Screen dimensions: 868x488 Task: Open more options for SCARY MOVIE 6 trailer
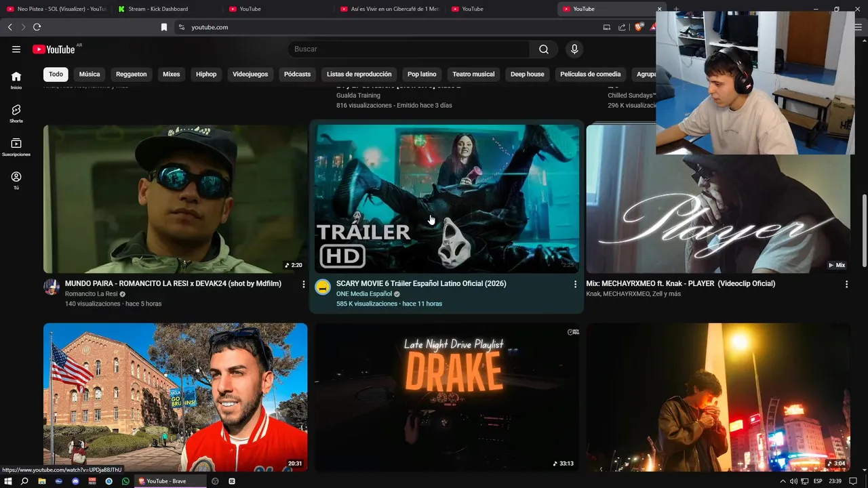tap(575, 284)
